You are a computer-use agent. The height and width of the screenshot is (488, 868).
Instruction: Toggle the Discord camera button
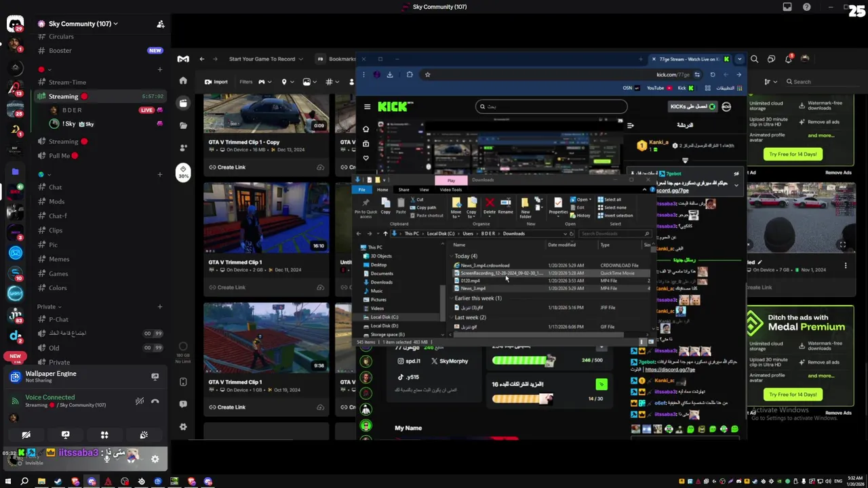tap(26, 435)
